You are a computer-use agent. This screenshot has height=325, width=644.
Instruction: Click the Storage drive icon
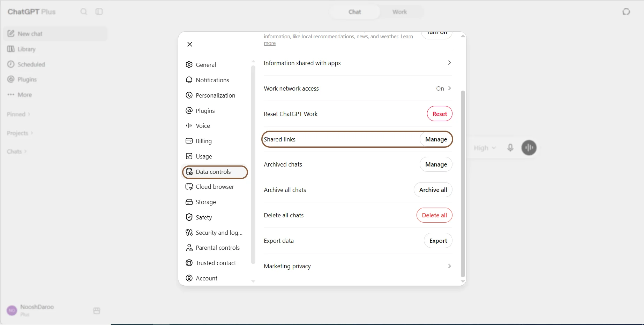[x=189, y=202]
